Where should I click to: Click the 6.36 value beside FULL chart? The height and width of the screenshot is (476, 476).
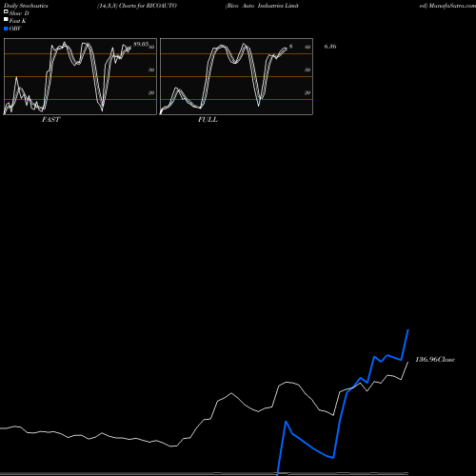coord(330,47)
